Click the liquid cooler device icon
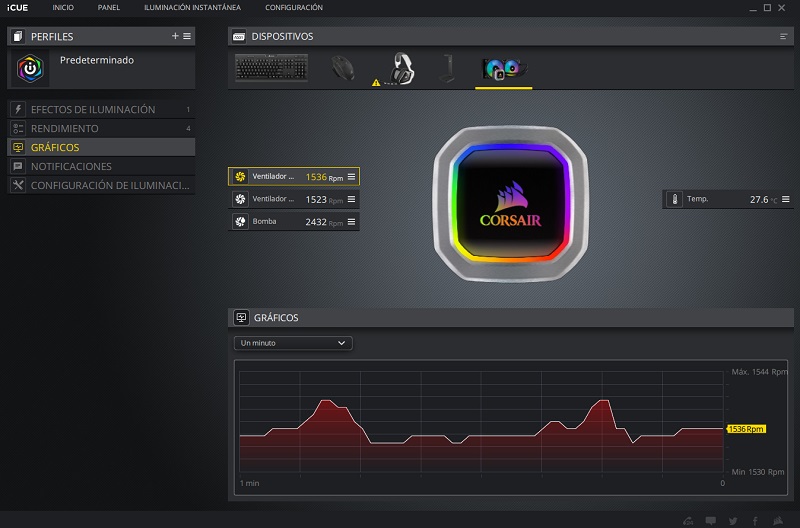 pos(504,68)
